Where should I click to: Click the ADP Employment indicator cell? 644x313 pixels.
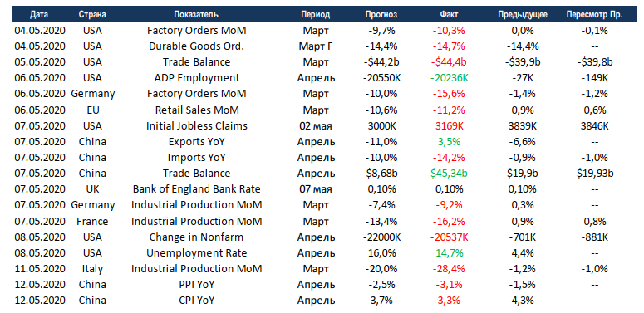[197, 77]
